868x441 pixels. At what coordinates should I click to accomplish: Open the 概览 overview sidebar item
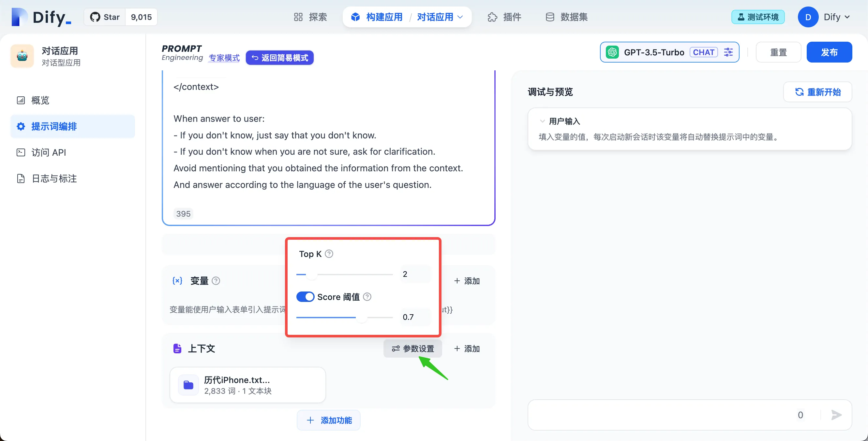[x=40, y=100]
